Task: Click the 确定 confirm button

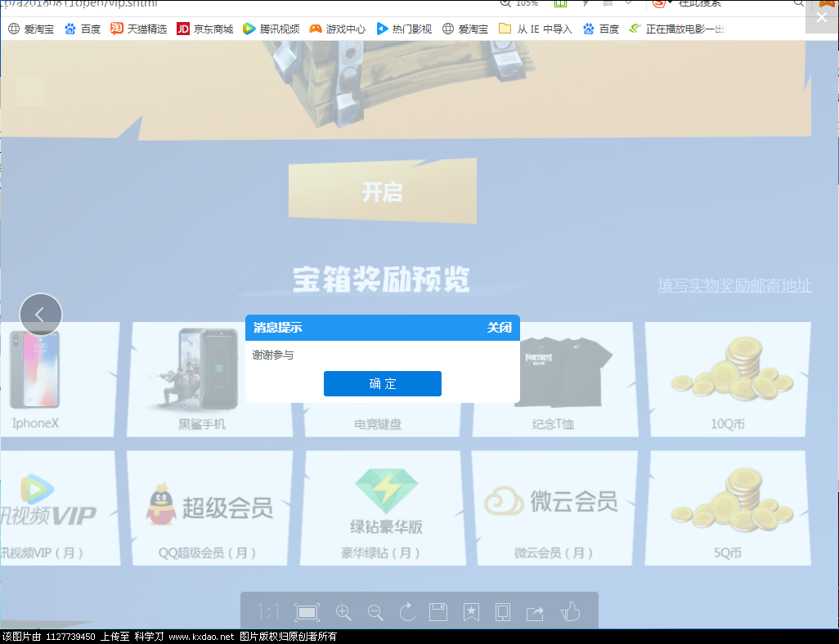Action: click(383, 383)
